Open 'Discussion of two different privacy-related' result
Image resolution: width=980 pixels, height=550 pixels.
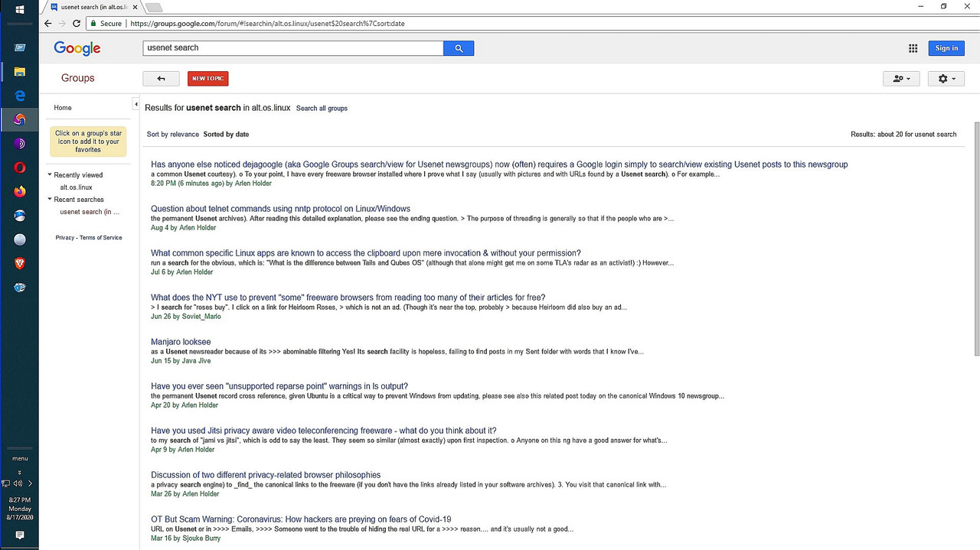[x=266, y=475]
